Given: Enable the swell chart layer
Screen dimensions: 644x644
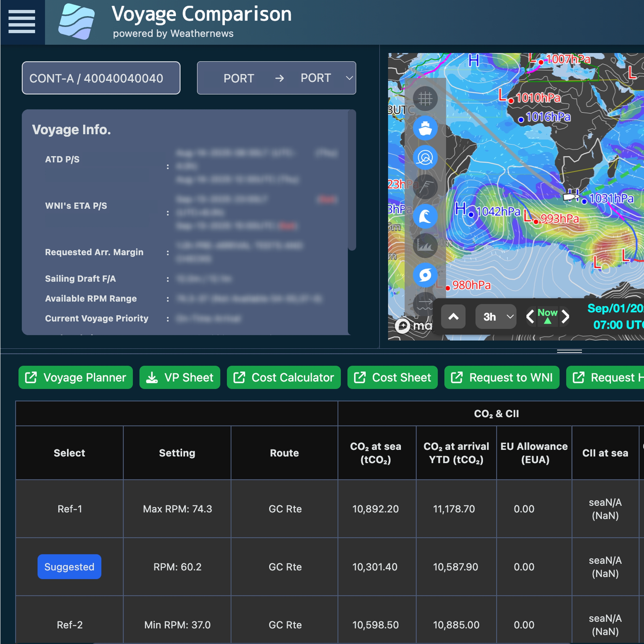Looking at the screenshot, I should [x=425, y=246].
